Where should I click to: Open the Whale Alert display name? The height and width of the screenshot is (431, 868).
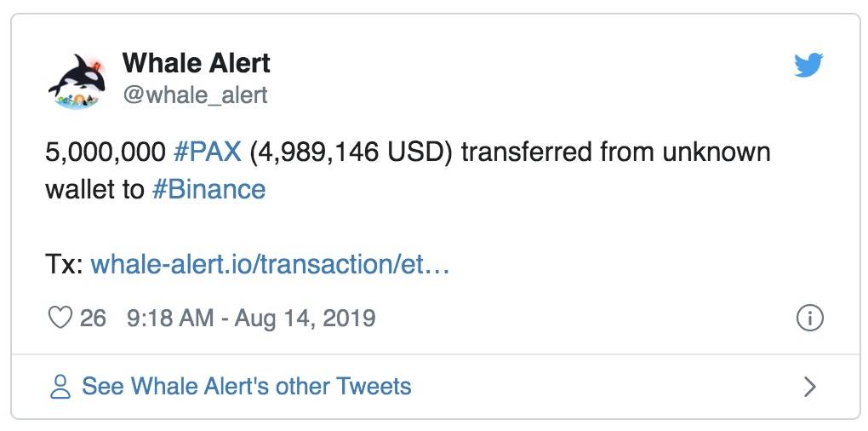point(196,62)
